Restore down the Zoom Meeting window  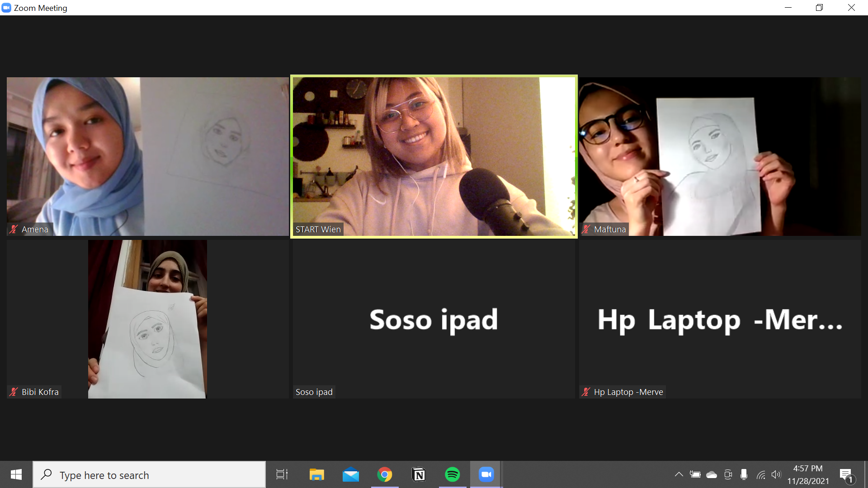tap(819, 8)
